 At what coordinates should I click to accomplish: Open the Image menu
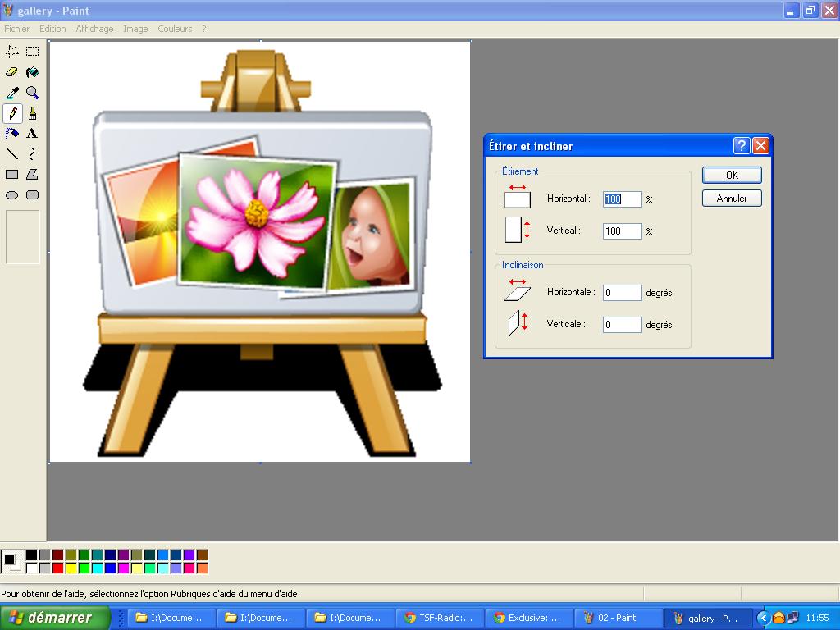tap(135, 29)
